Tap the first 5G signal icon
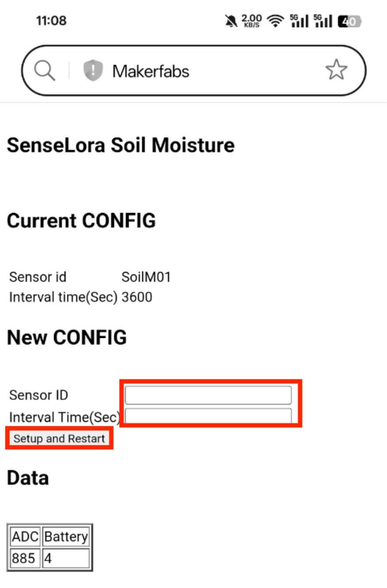 pyautogui.click(x=299, y=21)
